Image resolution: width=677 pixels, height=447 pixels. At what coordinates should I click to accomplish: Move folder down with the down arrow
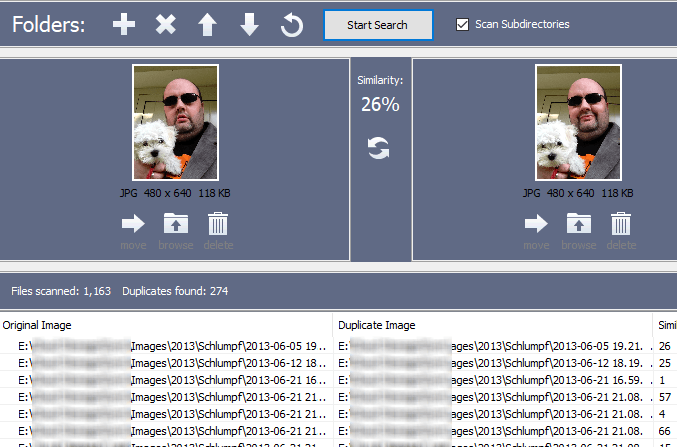tap(249, 24)
